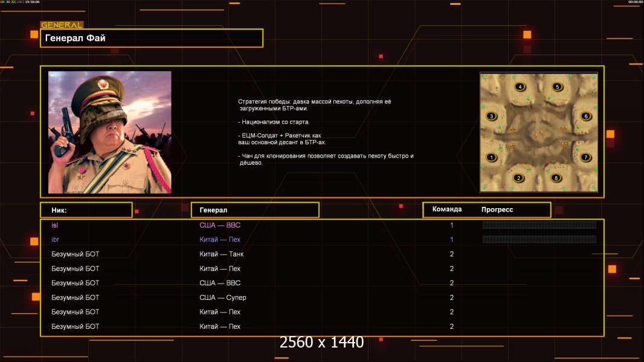Click the loading progress bar for isl
Image resolution: width=644 pixels, height=362 pixels.
[539, 225]
